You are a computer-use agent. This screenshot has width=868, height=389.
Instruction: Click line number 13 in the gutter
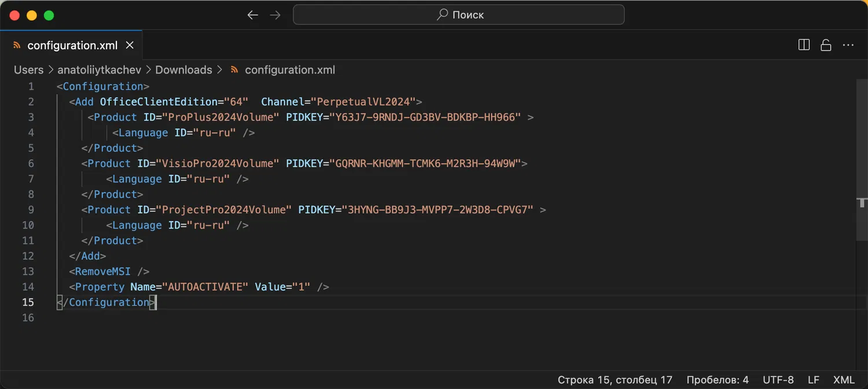point(28,271)
